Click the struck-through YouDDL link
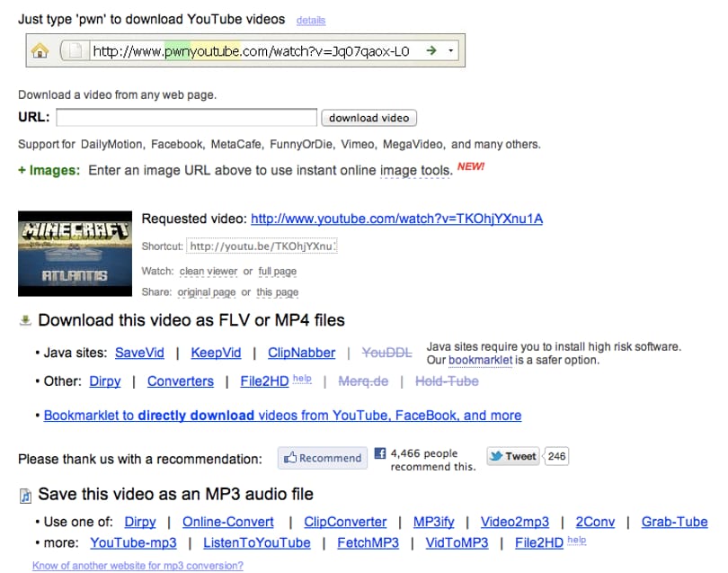The width and height of the screenshot is (728, 573). pos(386,353)
